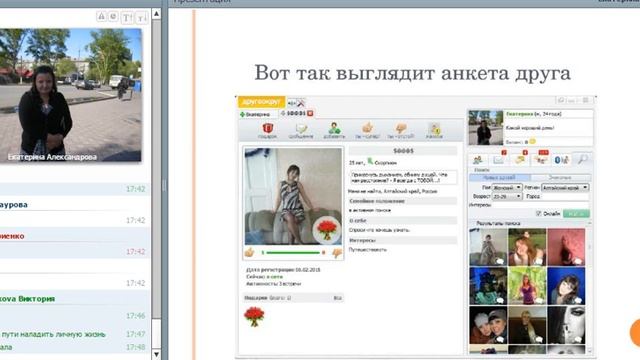The image size is (640, 360).
Task: Click the red bouquet badge on the profile photo
Action: [x=327, y=229]
